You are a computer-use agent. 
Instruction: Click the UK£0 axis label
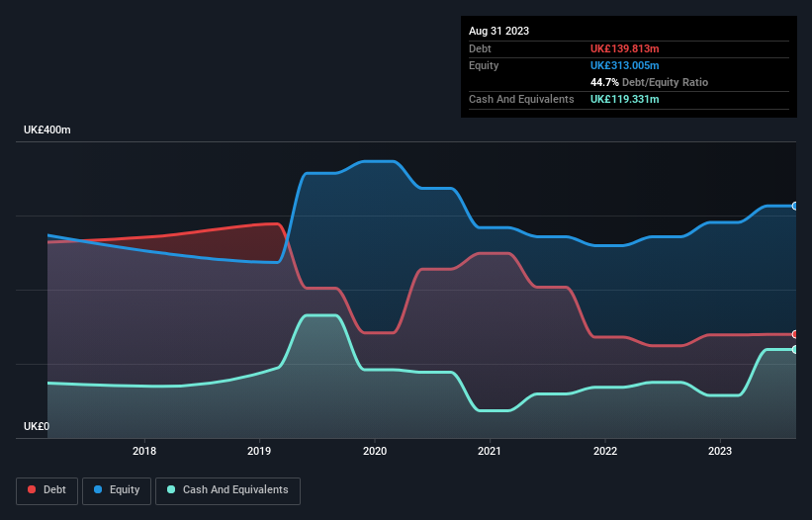pos(37,426)
